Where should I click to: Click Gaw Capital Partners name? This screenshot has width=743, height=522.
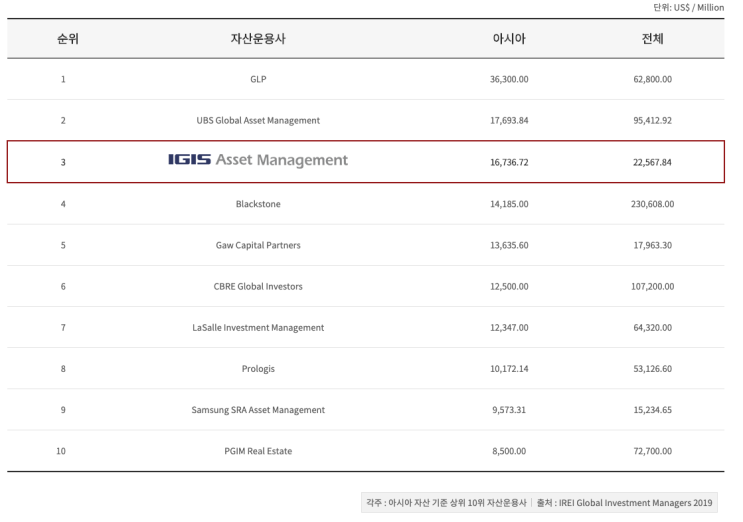click(258, 245)
